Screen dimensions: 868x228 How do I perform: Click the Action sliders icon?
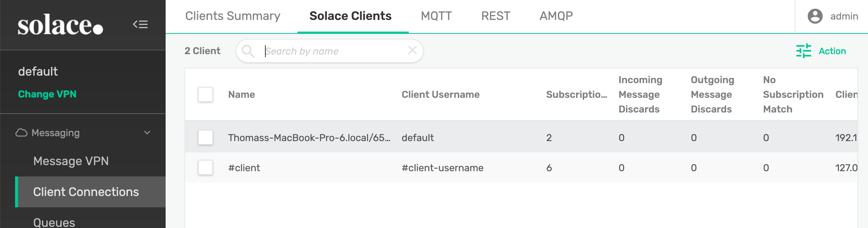(x=804, y=51)
